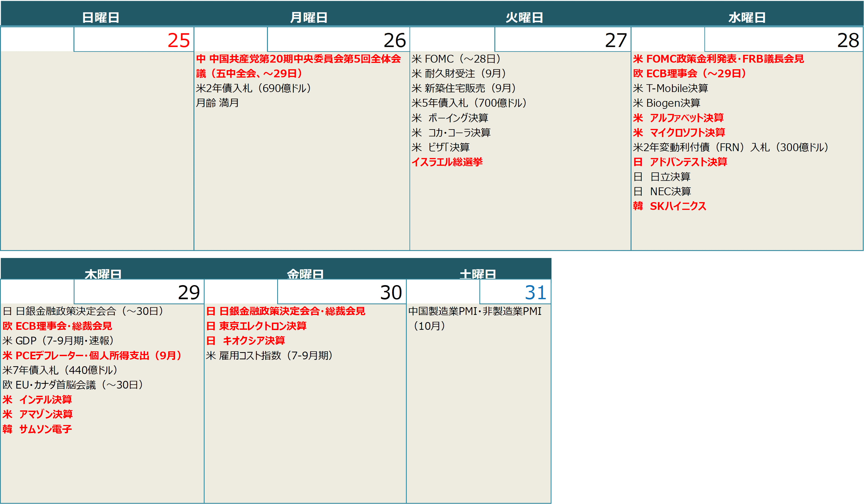
Task: Select the 米 雇用コスト指数（7-9月期） entry
Action: click(270, 356)
